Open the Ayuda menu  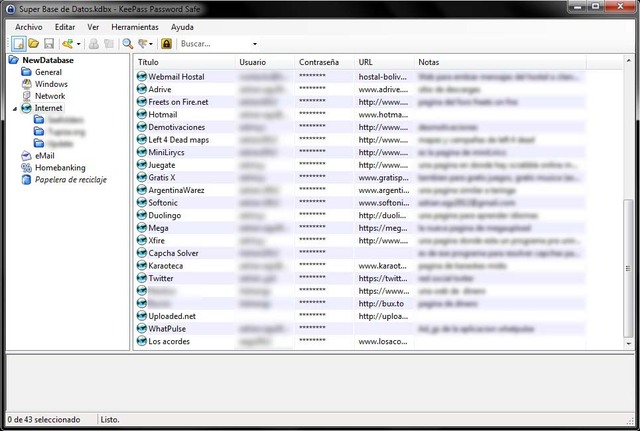pos(182,27)
